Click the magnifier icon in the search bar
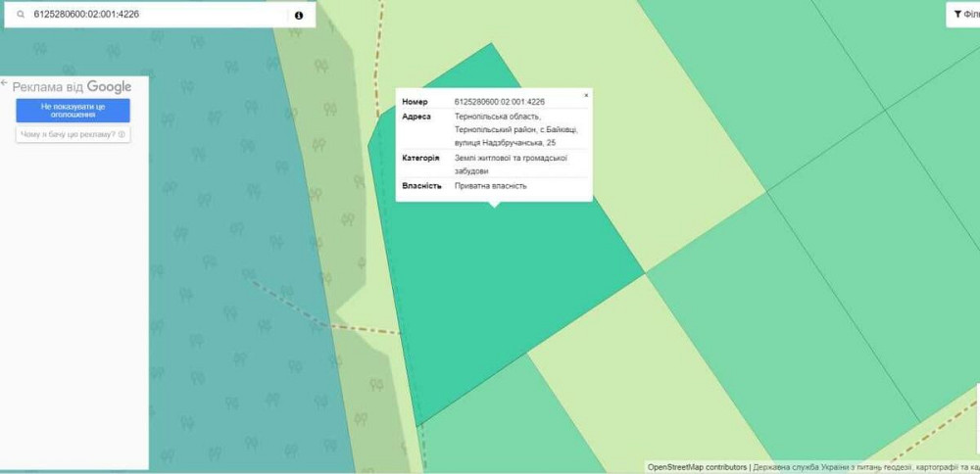Image resolution: width=980 pixels, height=474 pixels. pyautogui.click(x=20, y=16)
